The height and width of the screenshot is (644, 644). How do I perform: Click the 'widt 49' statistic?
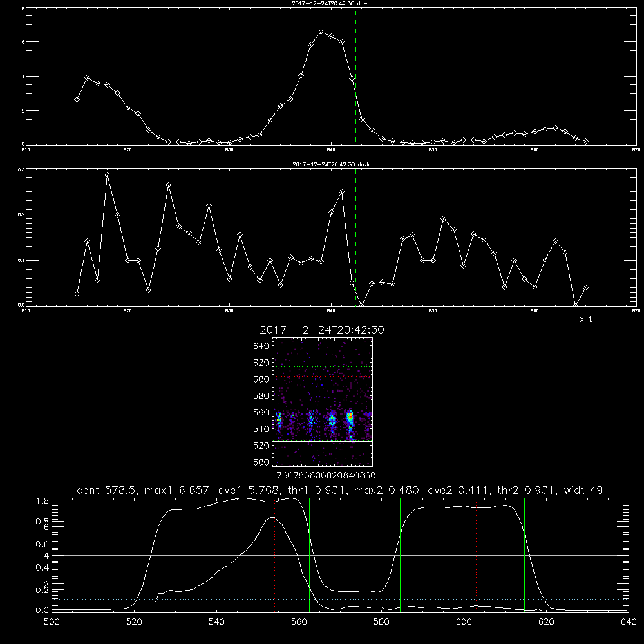coord(583,490)
